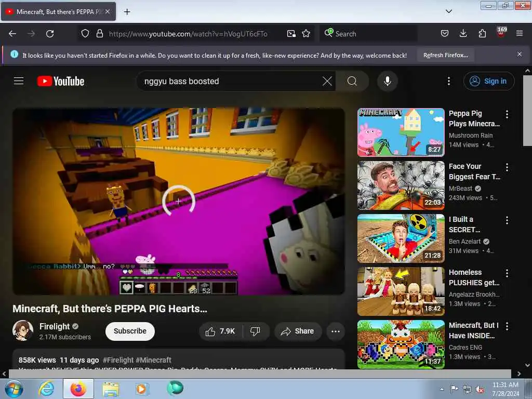This screenshot has width=532, height=399.
Task: Open picture-in-picture icon in address bar
Action: 291,34
